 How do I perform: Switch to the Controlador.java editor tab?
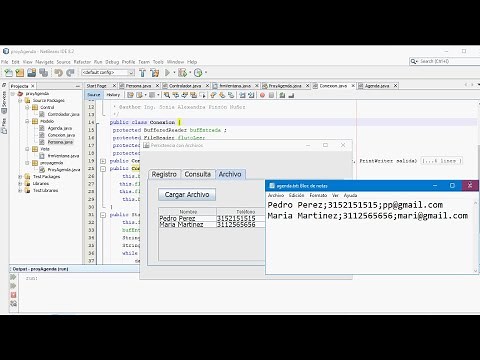185,86
